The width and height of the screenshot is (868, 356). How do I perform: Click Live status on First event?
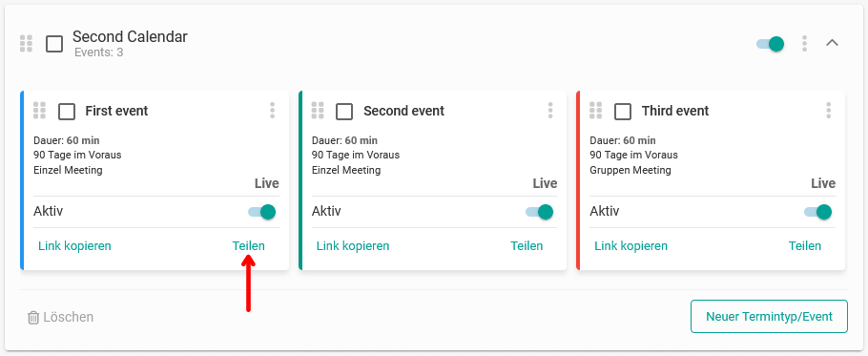(x=267, y=184)
